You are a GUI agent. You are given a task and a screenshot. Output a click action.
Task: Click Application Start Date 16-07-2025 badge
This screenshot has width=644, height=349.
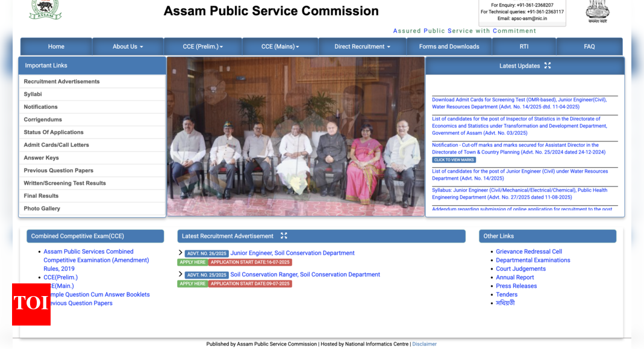pyautogui.click(x=250, y=262)
